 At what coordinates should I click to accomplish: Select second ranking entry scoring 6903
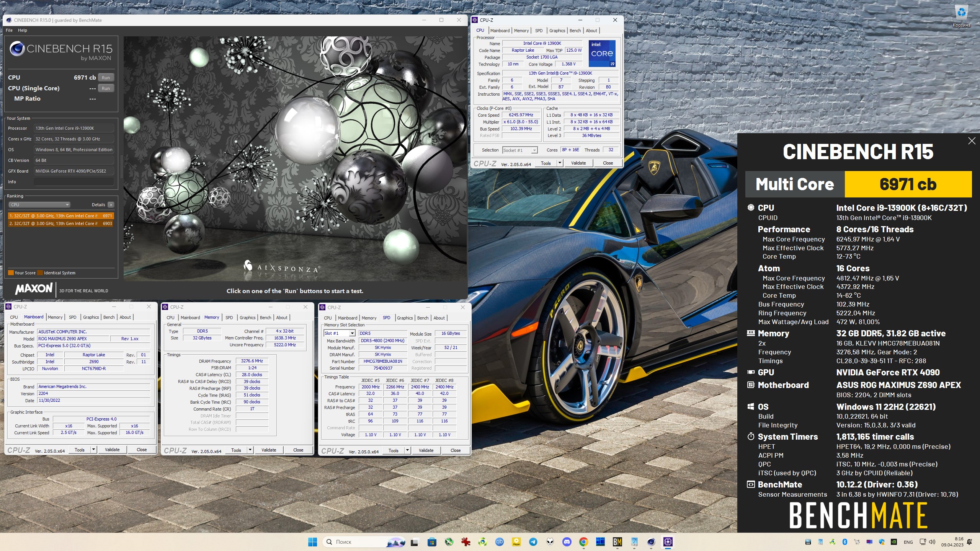coord(61,223)
